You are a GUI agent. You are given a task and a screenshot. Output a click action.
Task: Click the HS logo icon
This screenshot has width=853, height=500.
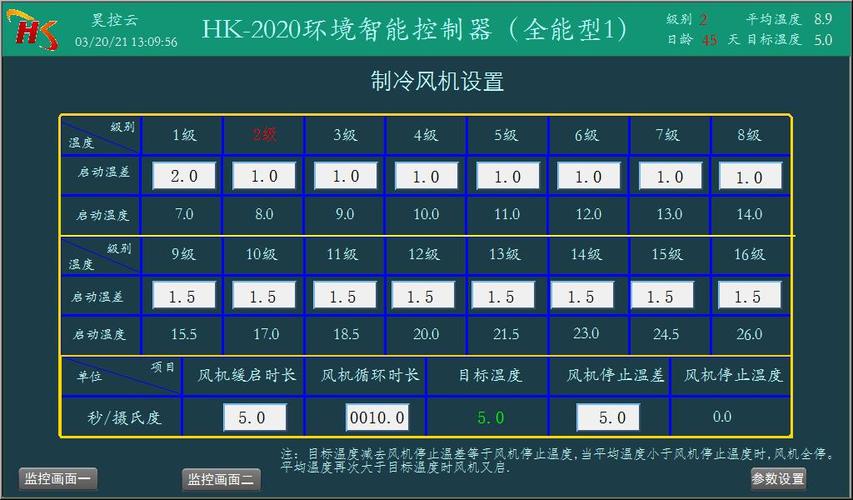(x=33, y=30)
